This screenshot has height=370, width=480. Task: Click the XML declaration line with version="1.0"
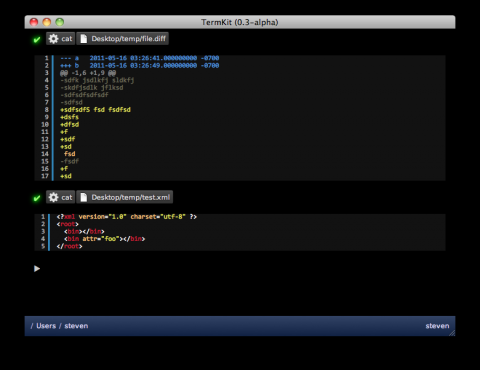(x=127, y=217)
